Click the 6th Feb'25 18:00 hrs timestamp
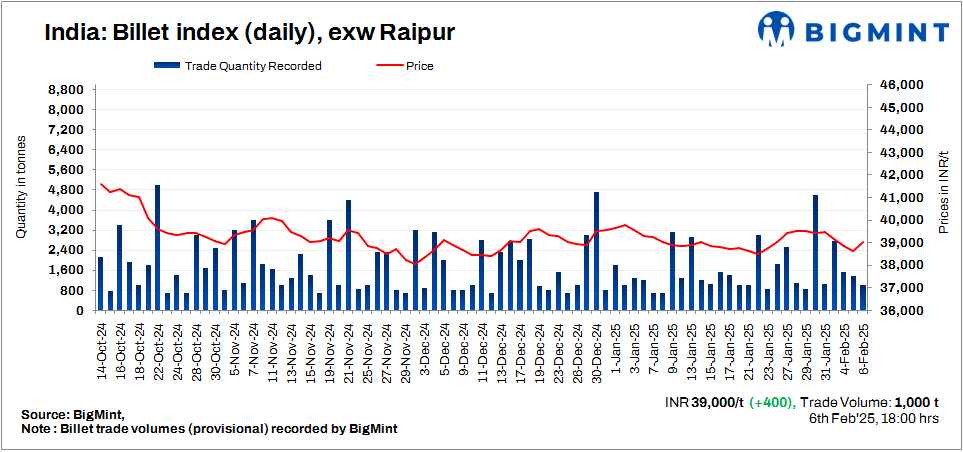 coord(873,418)
